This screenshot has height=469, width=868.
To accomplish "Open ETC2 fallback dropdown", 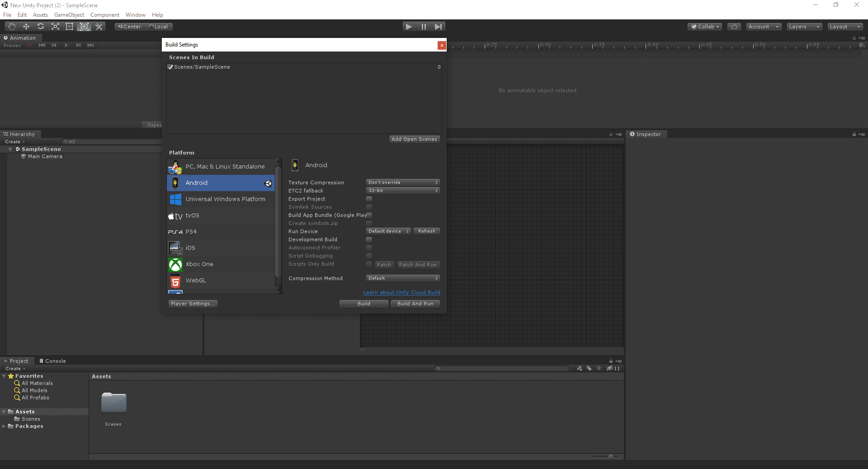I will pyautogui.click(x=403, y=191).
